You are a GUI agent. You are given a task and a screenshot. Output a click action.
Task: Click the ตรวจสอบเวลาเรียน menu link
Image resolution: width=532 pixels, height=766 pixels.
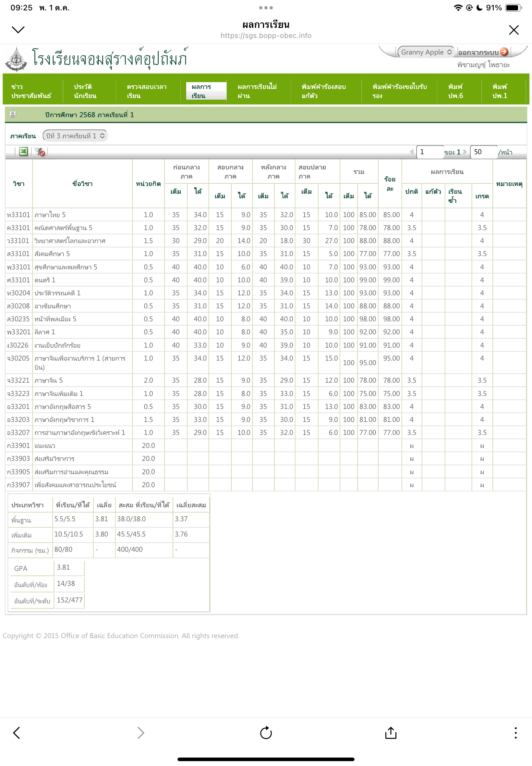[x=146, y=91]
